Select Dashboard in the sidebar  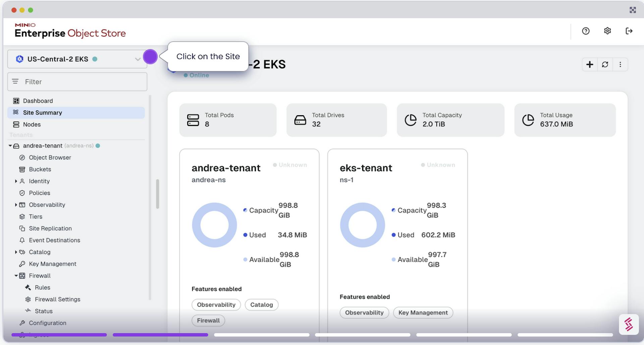38,101
